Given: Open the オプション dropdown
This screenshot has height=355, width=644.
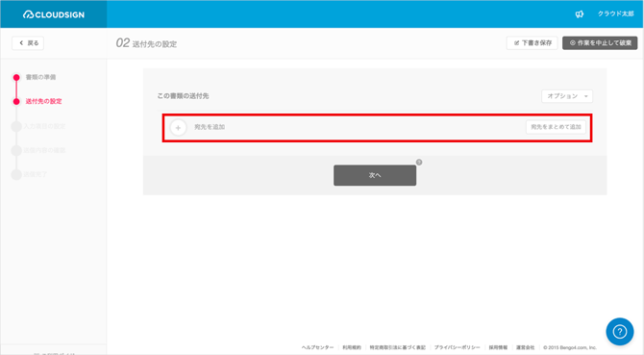Looking at the screenshot, I should [567, 96].
